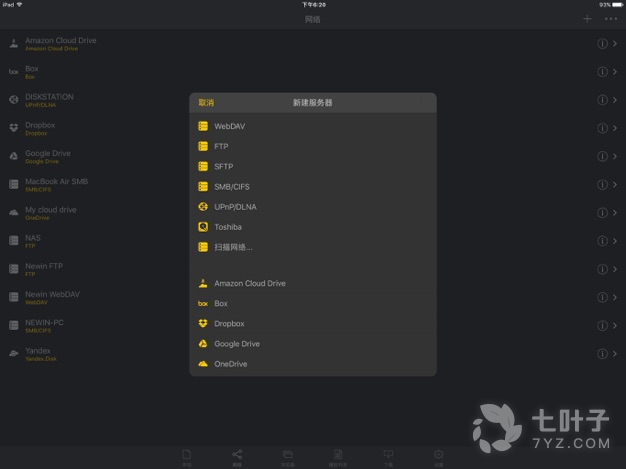Tap the plus add-server icon

[587, 19]
